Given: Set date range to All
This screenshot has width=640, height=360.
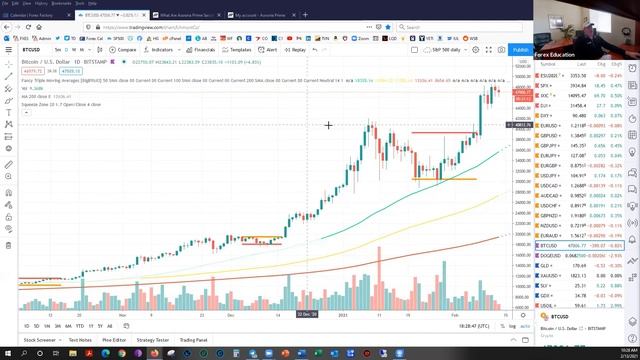Looking at the screenshot, I should [x=109, y=326].
